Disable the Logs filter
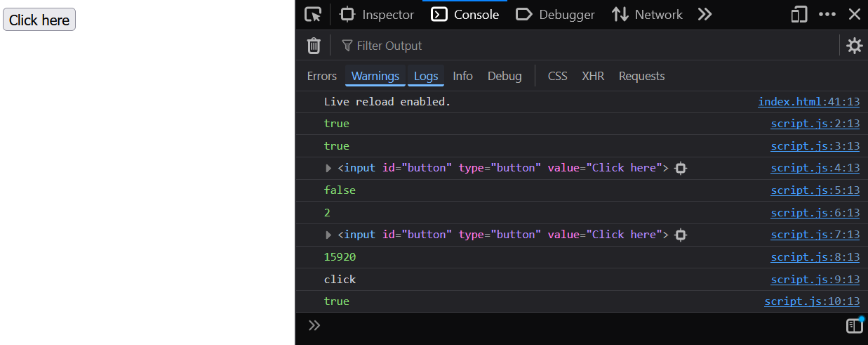 click(x=426, y=76)
